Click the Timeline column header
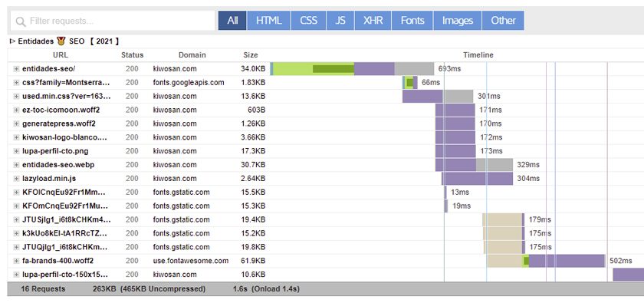 click(x=478, y=55)
